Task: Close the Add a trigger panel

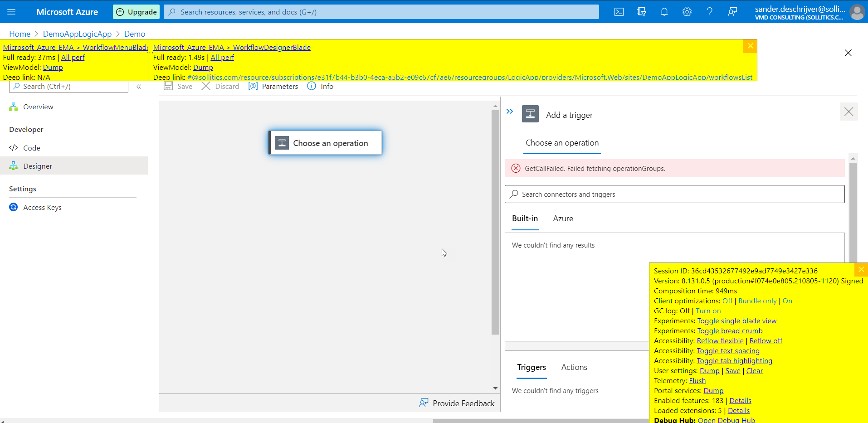Action: (x=848, y=112)
